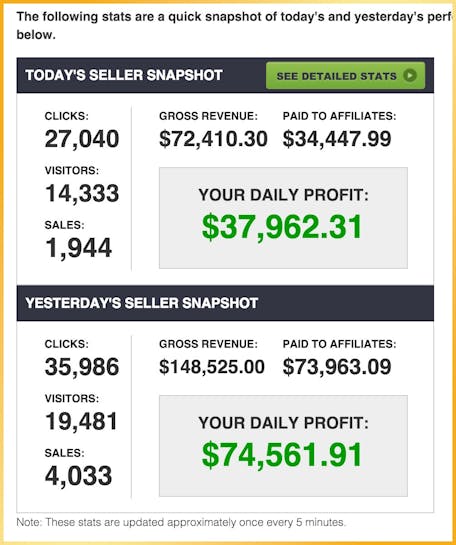
Task: Click yesterday's clicks value 35,986
Action: tap(82, 367)
